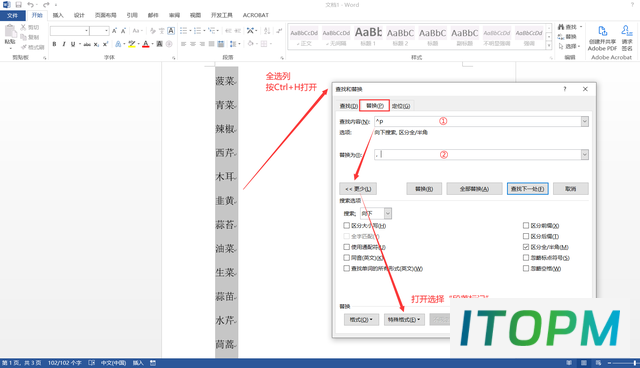Enable the match case checkbox
The width and height of the screenshot is (640, 368).
pos(347,226)
